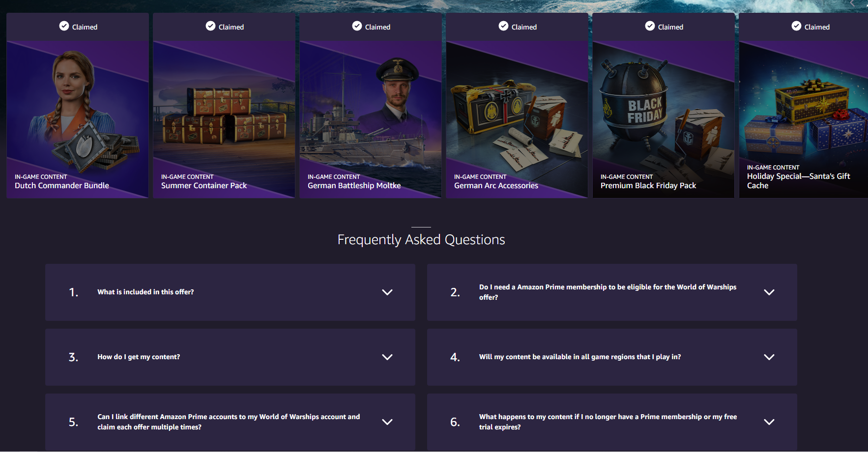Screen dimensions: 868x452
Task: Click the Dutch Commander Bundle title
Action: (x=62, y=186)
